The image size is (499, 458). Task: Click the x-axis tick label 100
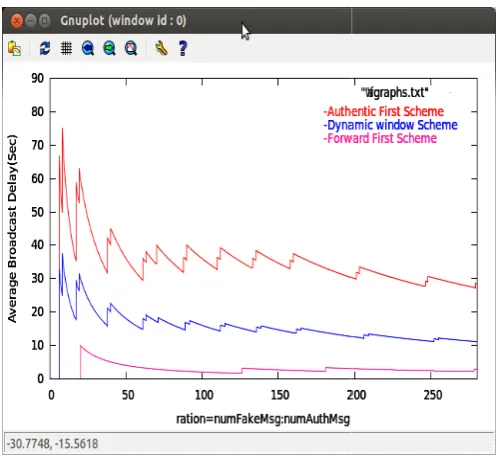click(x=204, y=395)
